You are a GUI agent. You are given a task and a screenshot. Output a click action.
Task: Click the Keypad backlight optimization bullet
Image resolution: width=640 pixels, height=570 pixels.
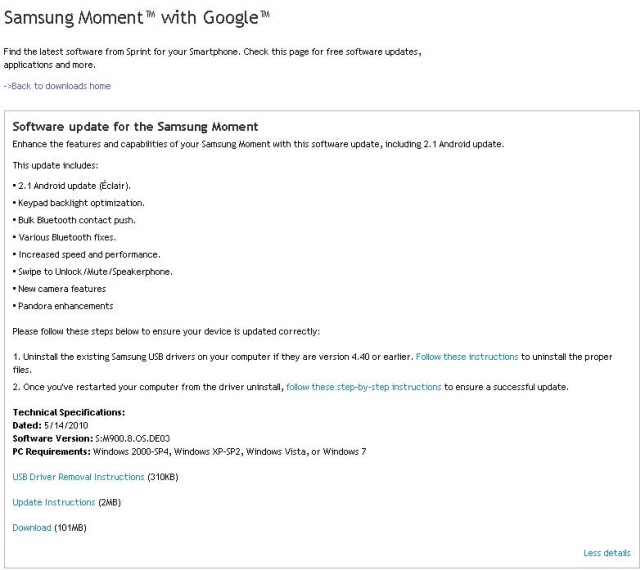(78, 203)
